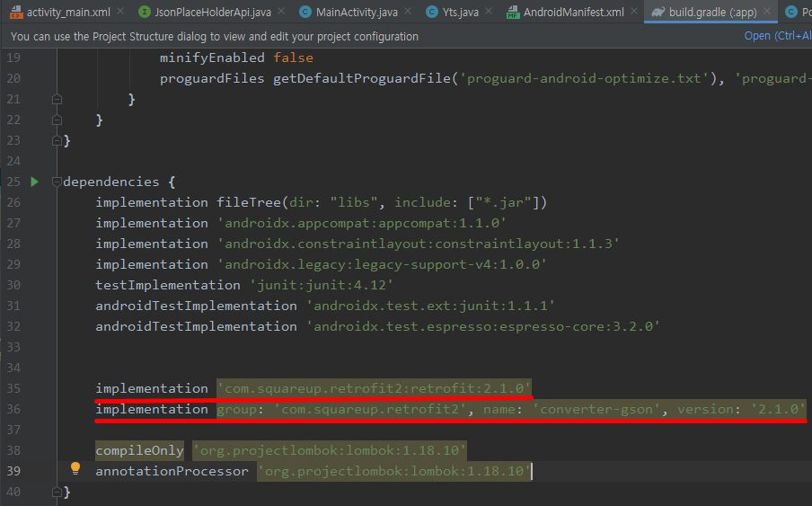Click 'fileTree' on line 26

248,202
